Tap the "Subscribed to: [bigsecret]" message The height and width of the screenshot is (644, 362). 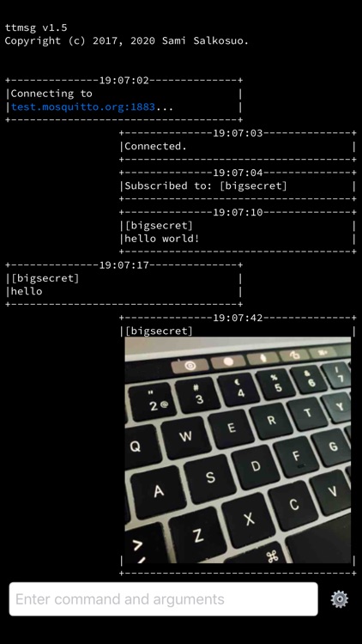[206, 185]
